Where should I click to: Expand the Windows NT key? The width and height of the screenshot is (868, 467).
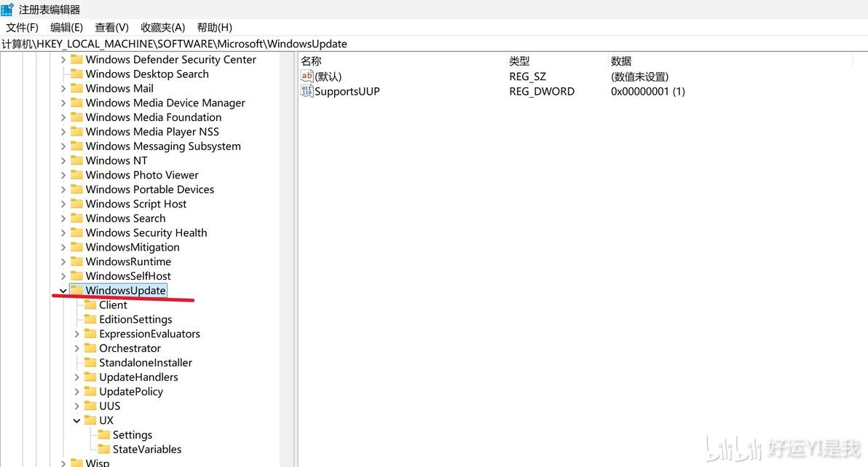63,161
